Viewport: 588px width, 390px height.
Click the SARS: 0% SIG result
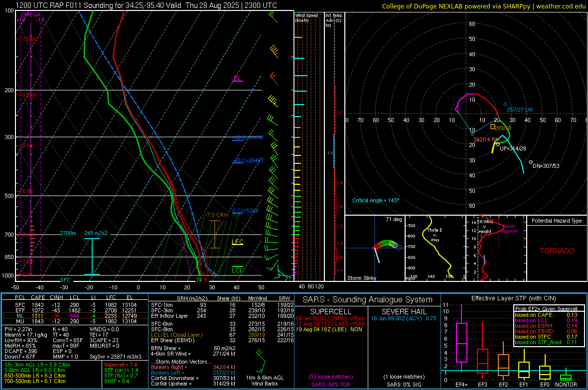coord(404,385)
